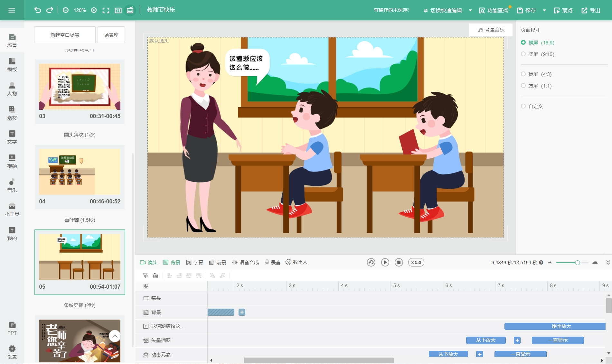Switch to 前景 foreground tab
The width and height of the screenshot is (612, 364).
(218, 262)
